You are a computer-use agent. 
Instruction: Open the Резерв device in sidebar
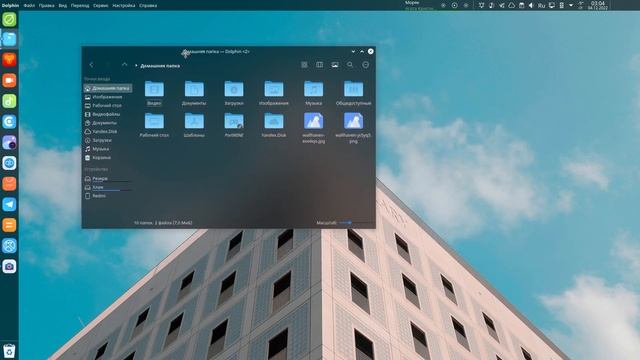click(108, 179)
